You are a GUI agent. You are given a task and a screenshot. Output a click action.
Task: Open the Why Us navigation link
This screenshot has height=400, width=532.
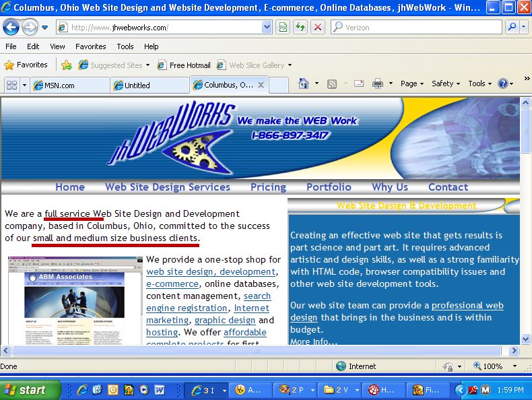point(390,187)
